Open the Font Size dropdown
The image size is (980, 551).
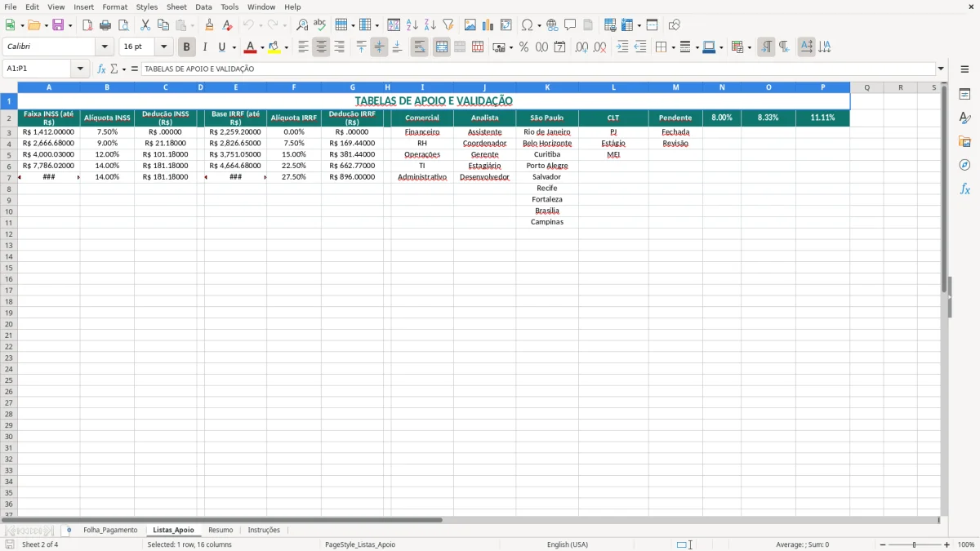[163, 47]
